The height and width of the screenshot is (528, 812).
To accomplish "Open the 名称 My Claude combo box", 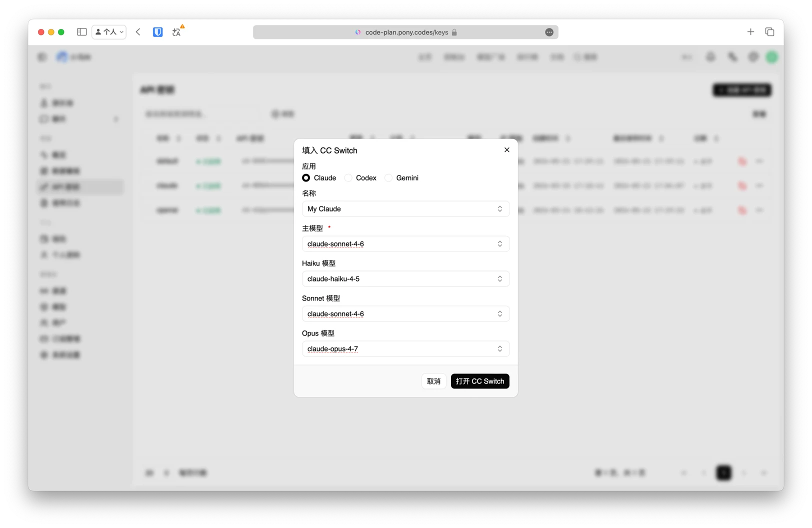I will tap(405, 209).
